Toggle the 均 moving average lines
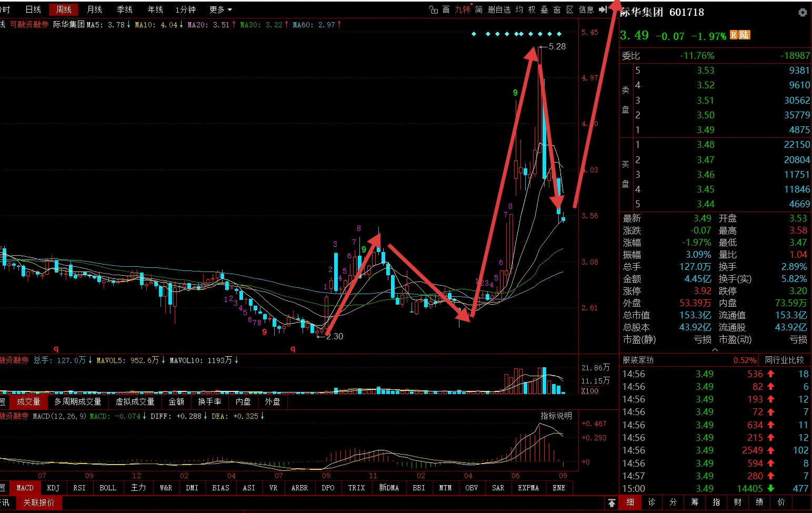812x513 pixels. [x=519, y=9]
